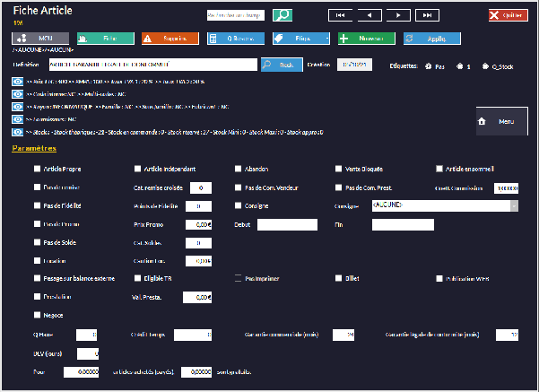Click the green Nouveau plus button
Image resolution: width=539 pixels, height=392 pixels.
tap(367, 39)
